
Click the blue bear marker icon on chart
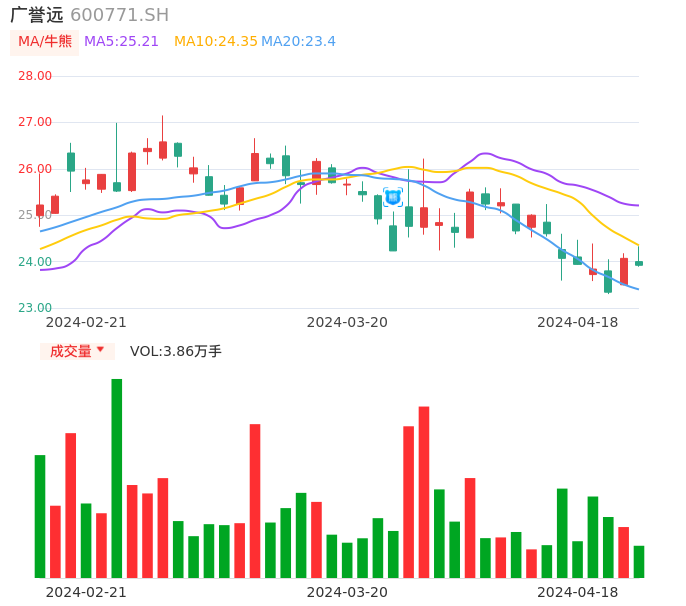pos(393,197)
